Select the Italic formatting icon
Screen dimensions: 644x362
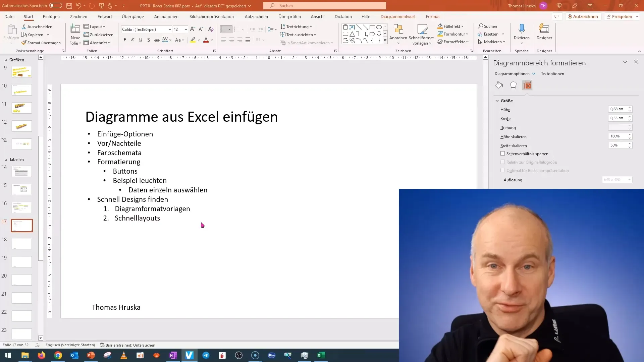point(133,40)
